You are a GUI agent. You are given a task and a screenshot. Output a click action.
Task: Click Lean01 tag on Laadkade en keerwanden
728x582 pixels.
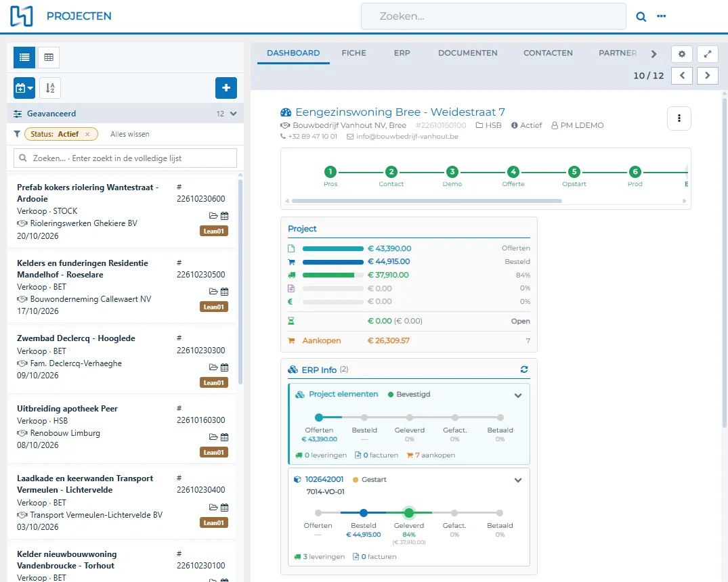[x=214, y=523]
